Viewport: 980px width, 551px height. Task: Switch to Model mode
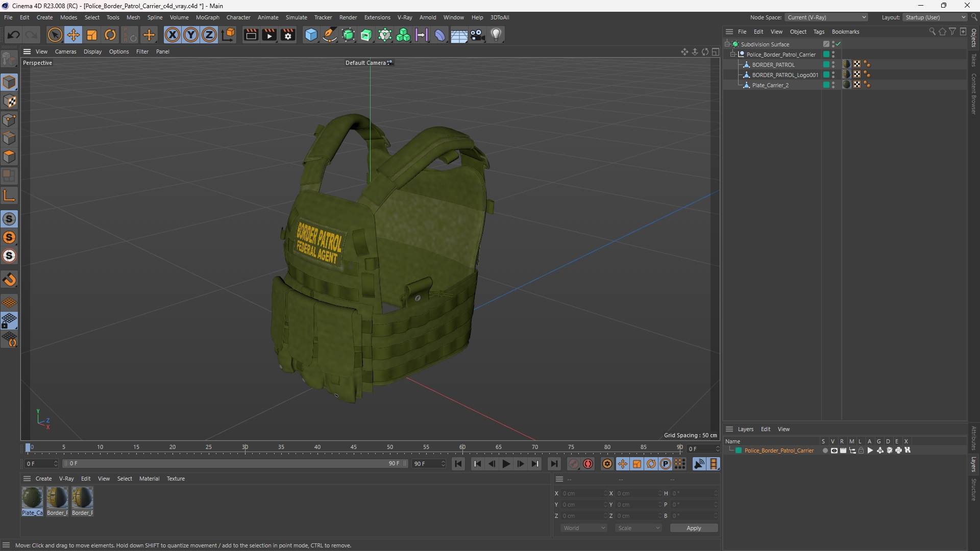(9, 82)
